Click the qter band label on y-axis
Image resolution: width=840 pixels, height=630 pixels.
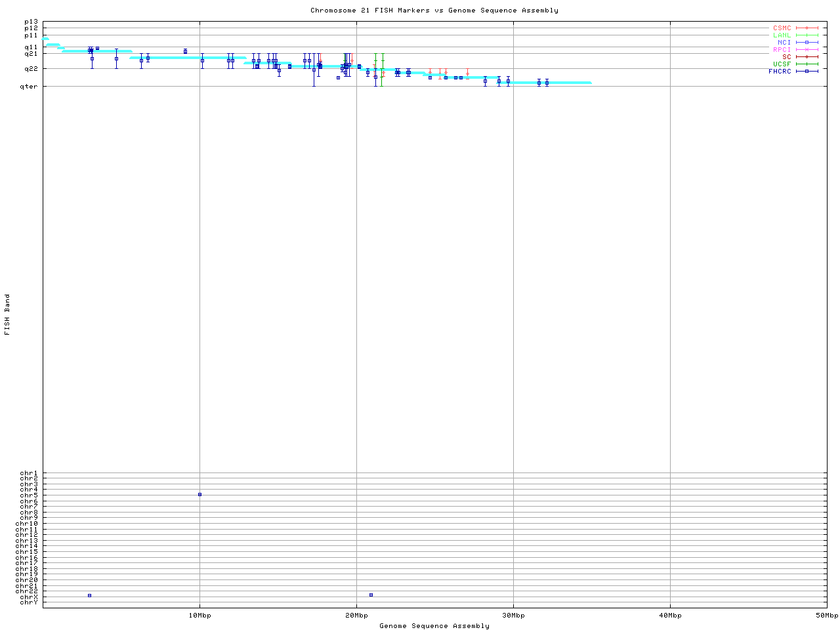pos(31,86)
